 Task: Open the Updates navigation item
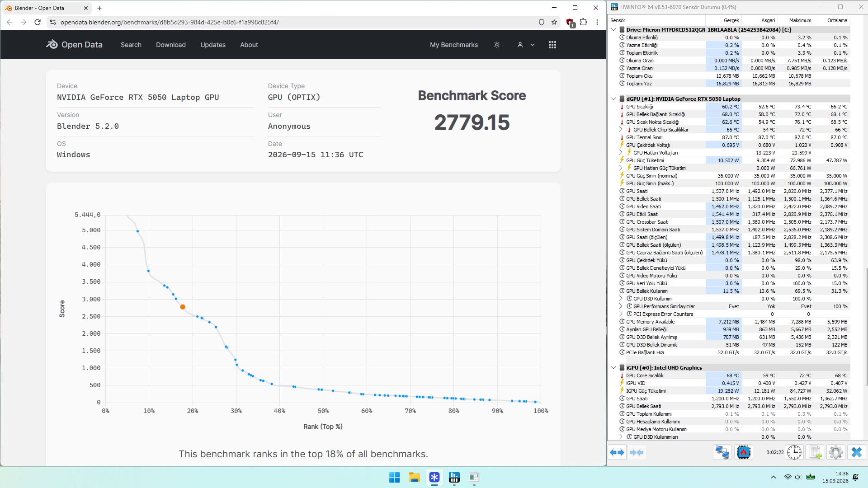213,45
